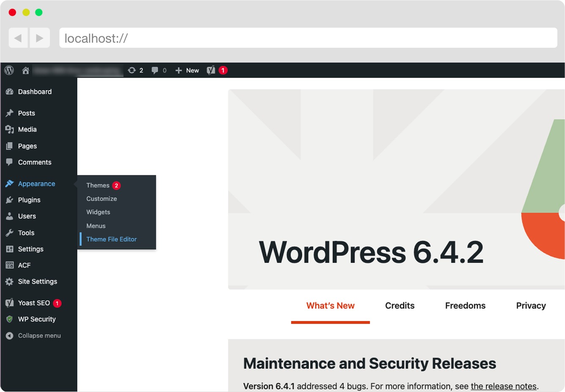Open the Yoast icon in admin bar
Screen dimensions: 565x392
(x=211, y=71)
